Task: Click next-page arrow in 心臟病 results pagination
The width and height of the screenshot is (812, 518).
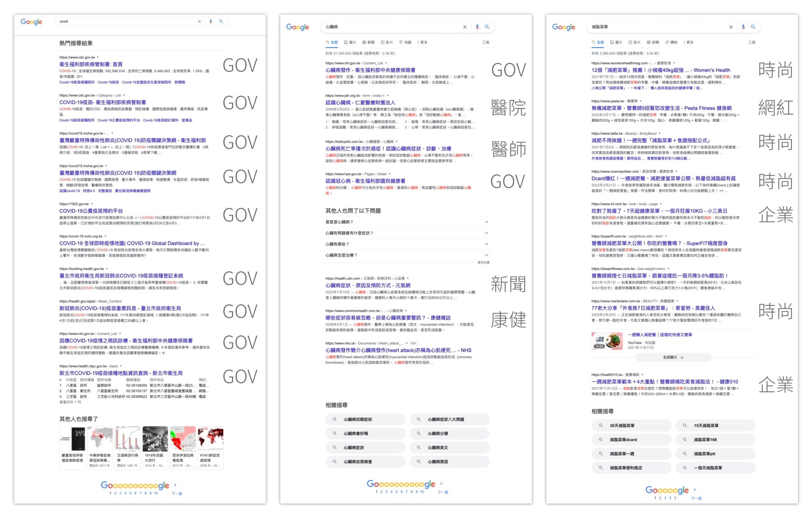Action: pos(441,484)
